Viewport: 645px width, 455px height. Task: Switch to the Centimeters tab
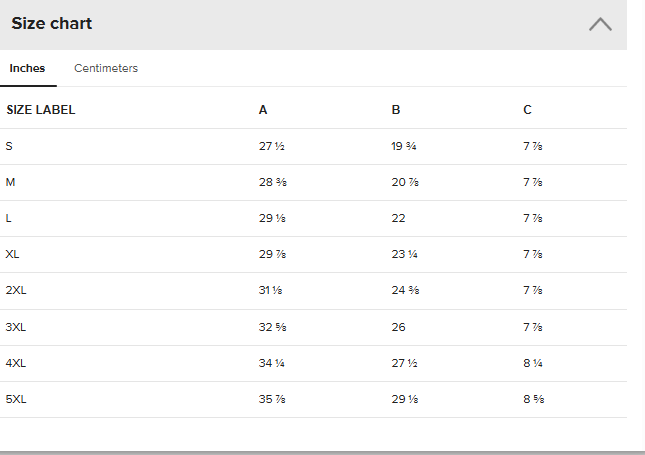pyautogui.click(x=106, y=68)
